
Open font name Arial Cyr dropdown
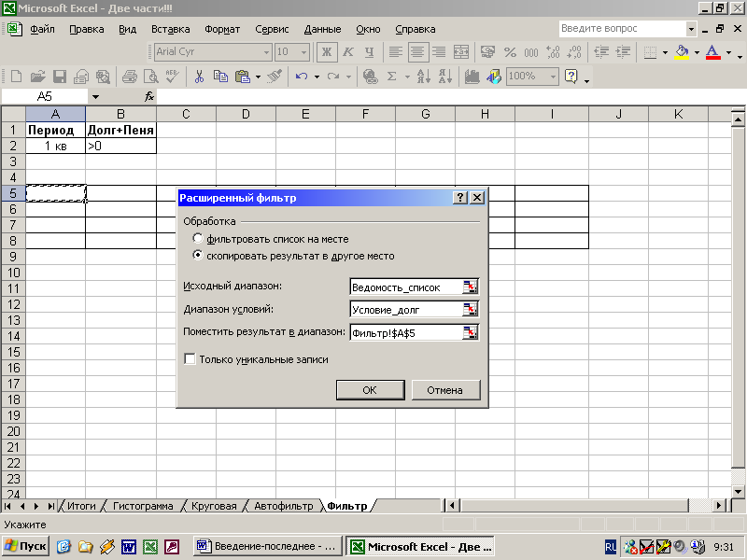pos(267,52)
